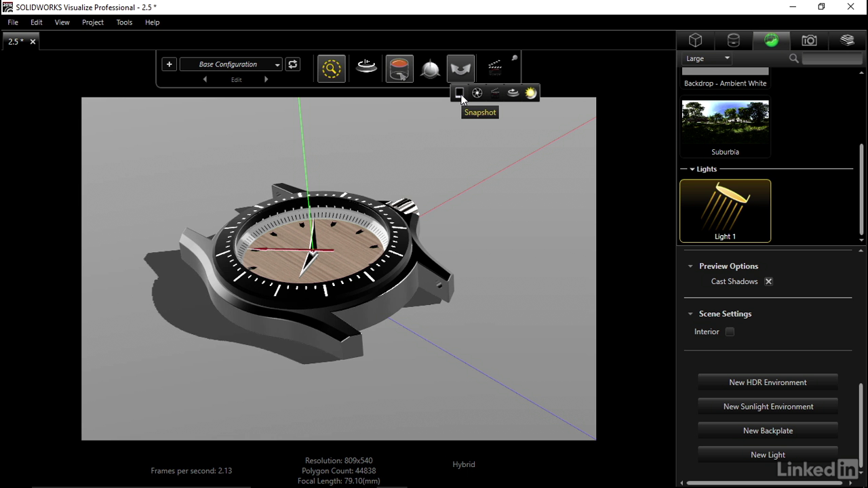Click New Sunlight Environment button
Viewport: 868px width, 488px height.
tap(768, 407)
